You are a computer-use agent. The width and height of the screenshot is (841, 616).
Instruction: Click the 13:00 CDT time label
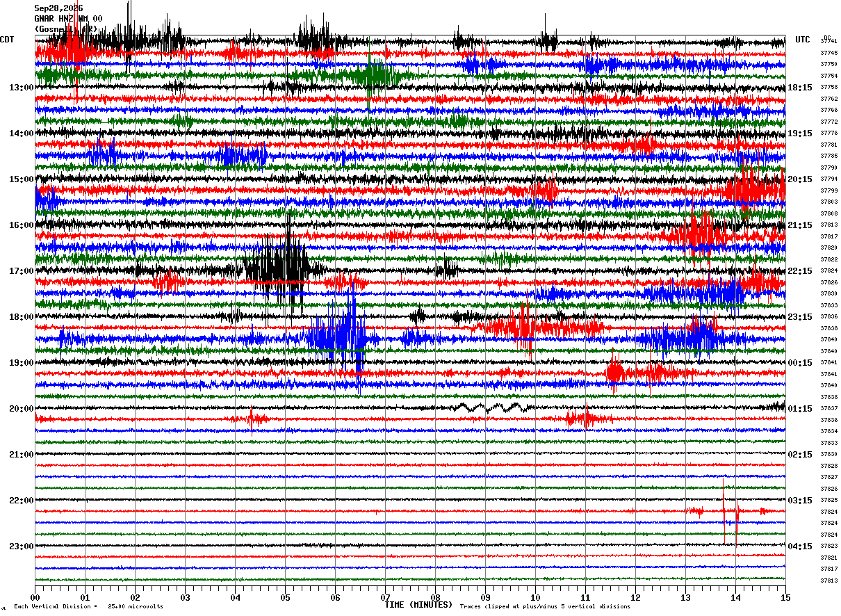click(x=21, y=88)
